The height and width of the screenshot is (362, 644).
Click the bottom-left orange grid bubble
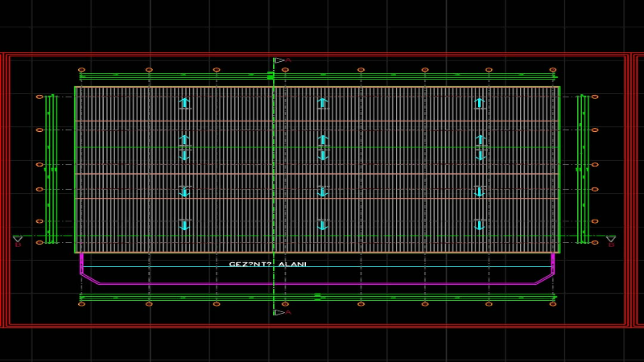point(81,304)
